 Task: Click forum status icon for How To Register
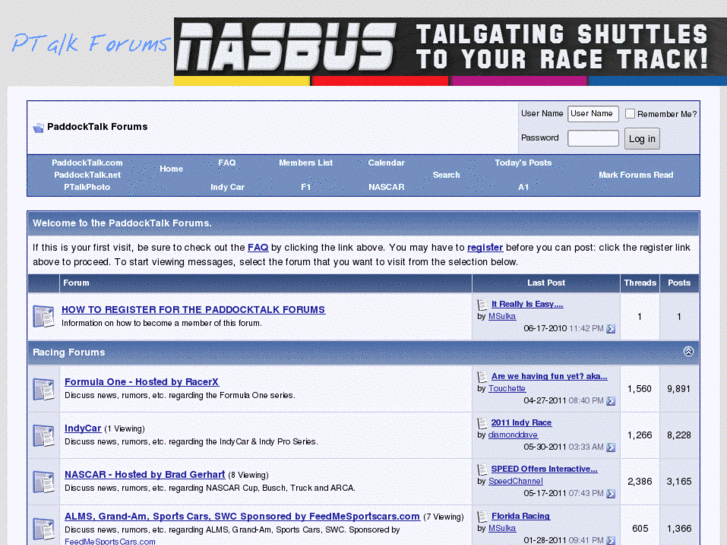click(x=44, y=316)
